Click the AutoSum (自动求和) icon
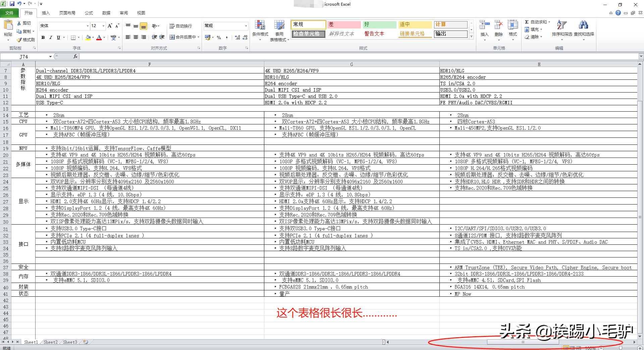This screenshot has width=644, height=350. coord(527,21)
